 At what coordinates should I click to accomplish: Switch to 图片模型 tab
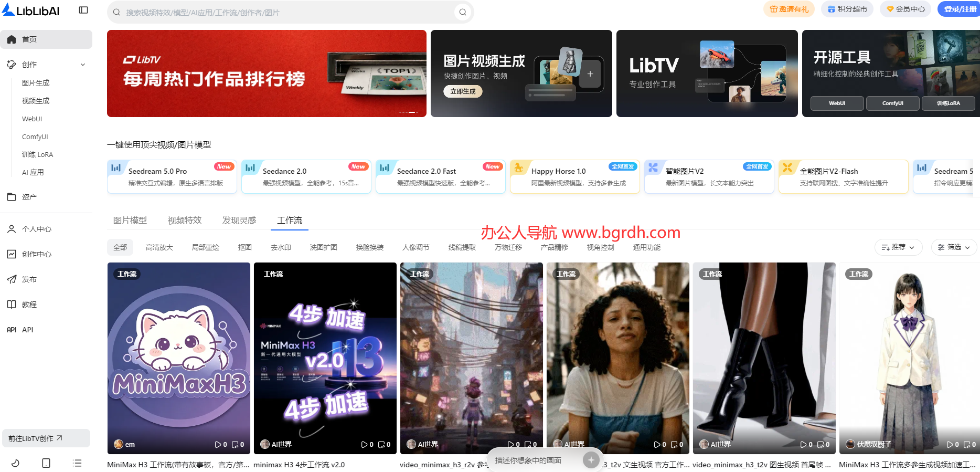coord(130,221)
